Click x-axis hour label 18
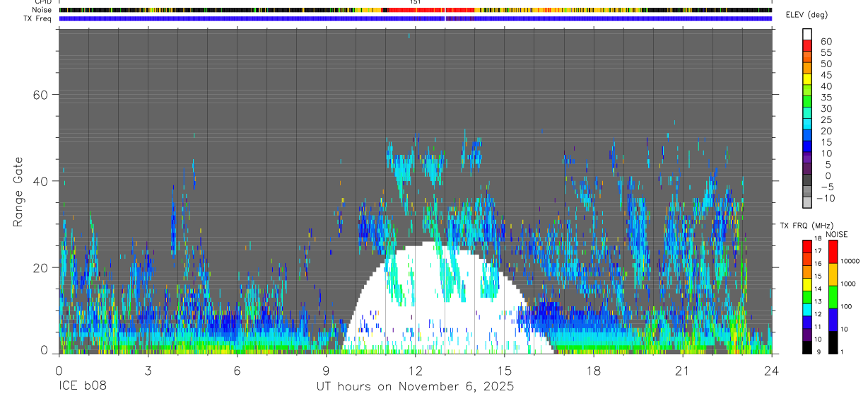 point(593,371)
